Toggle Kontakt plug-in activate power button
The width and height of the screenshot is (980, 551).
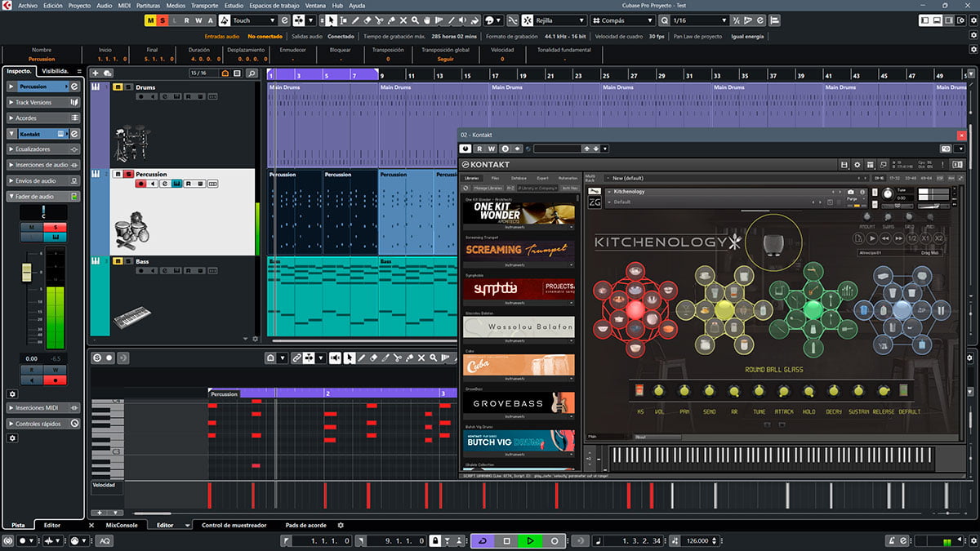click(x=465, y=149)
